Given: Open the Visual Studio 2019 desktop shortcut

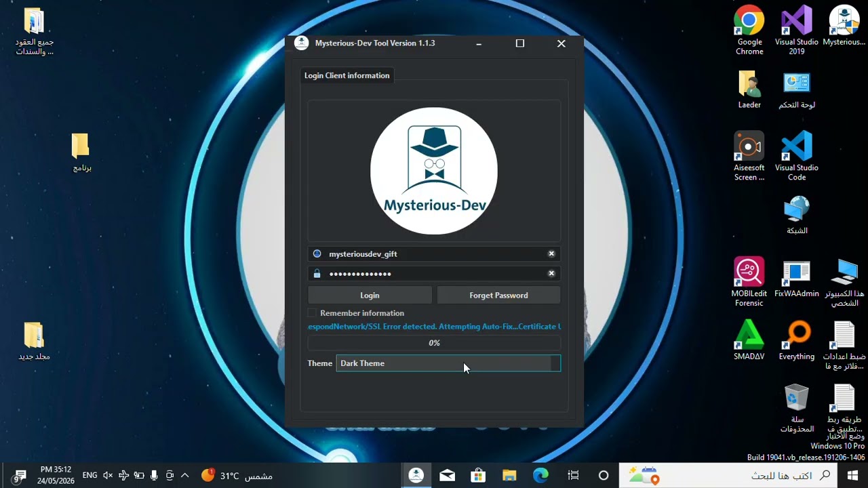Looking at the screenshot, I should [797, 31].
